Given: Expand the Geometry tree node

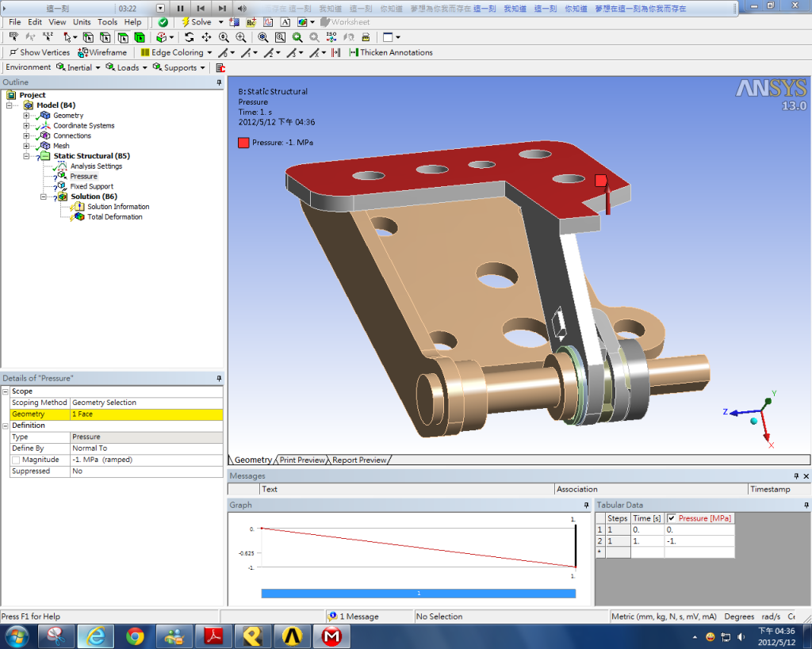Looking at the screenshot, I should [26, 116].
